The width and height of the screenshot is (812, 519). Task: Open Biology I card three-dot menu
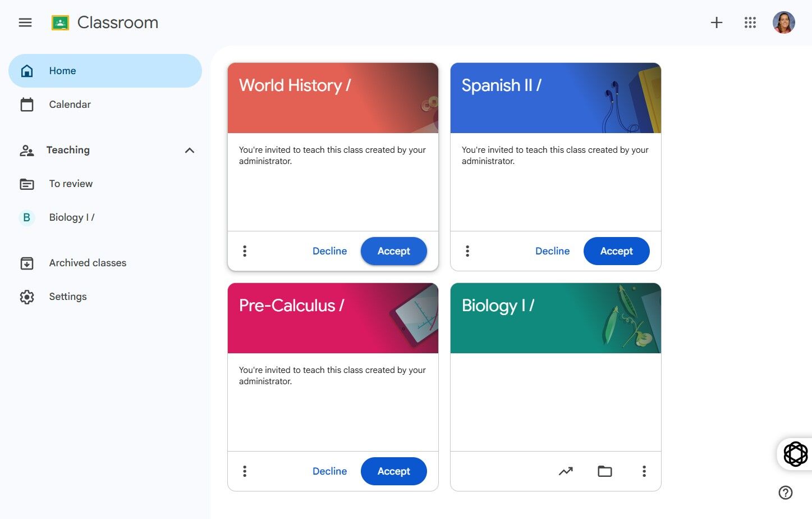tap(644, 471)
